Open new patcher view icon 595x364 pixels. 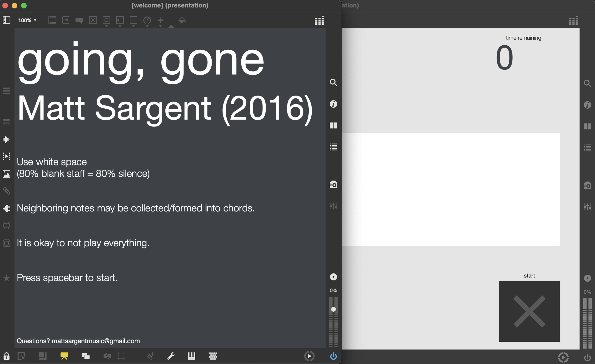click(x=86, y=356)
